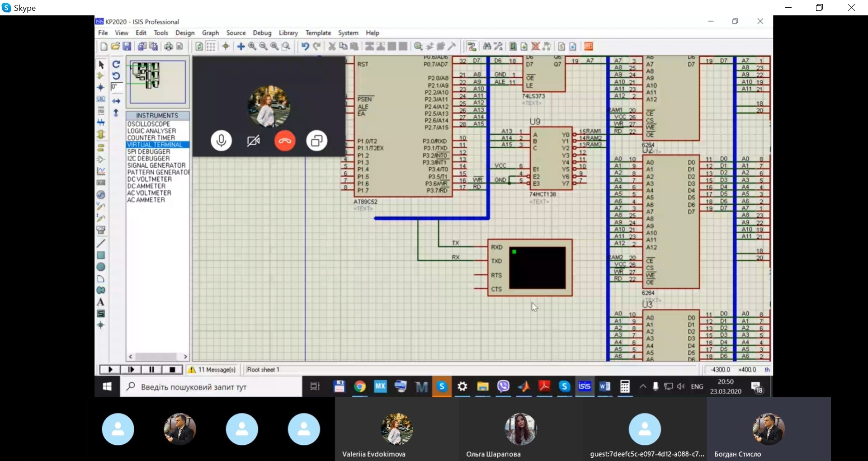
Task: Select the arrow Selection mode tool
Action: [x=101, y=65]
